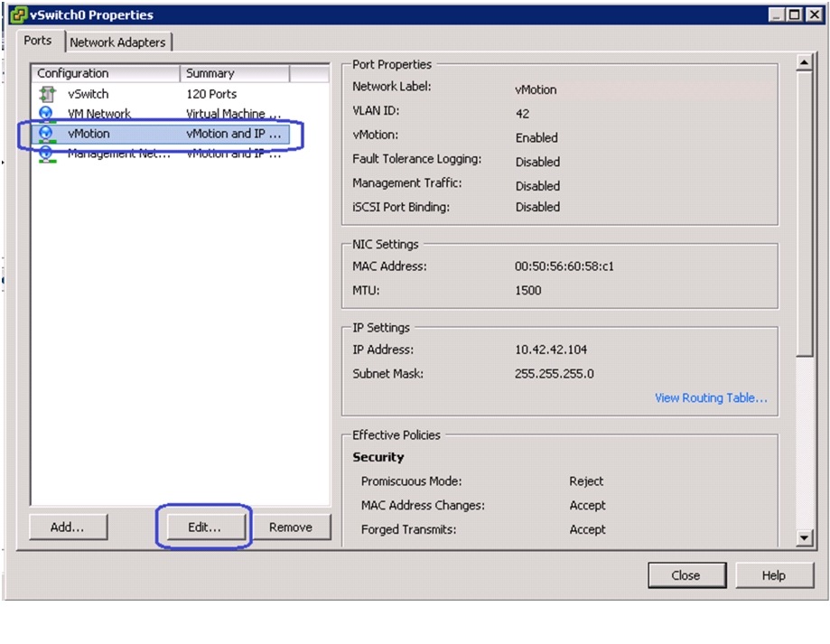This screenshot has width=830, height=644.
Task: Sort by the Summary column header
Action: pos(235,73)
